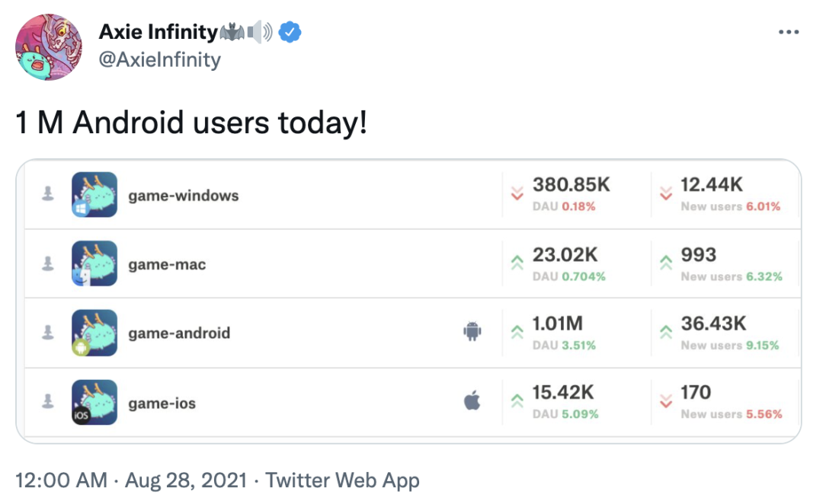
Task: Click the user icon beside game-windows
Action: (x=48, y=193)
